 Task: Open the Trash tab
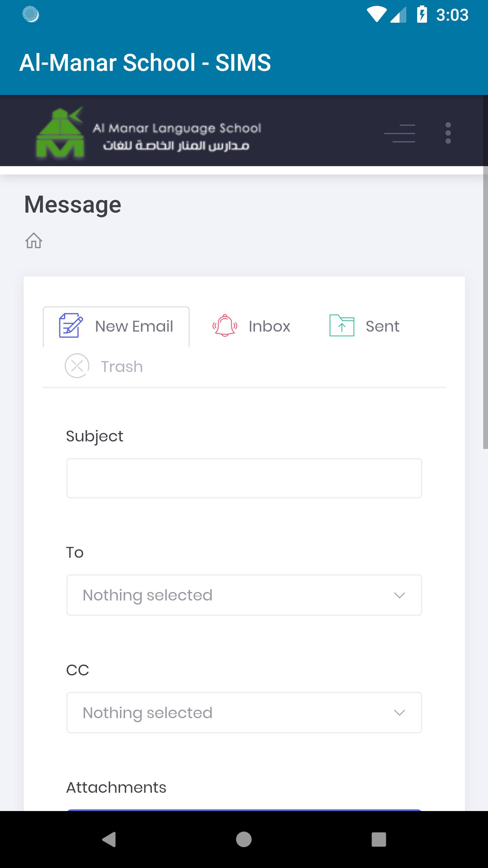[104, 366]
